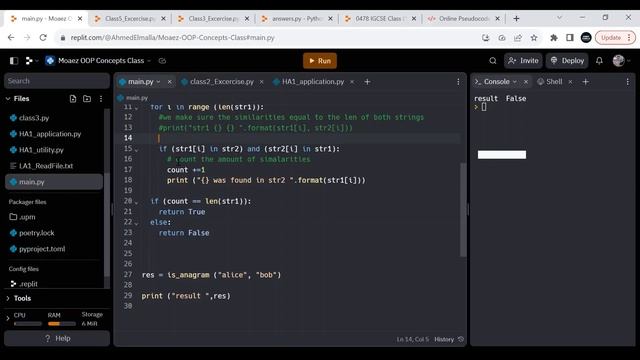Open the console pane options menu

pyautogui.click(x=628, y=82)
